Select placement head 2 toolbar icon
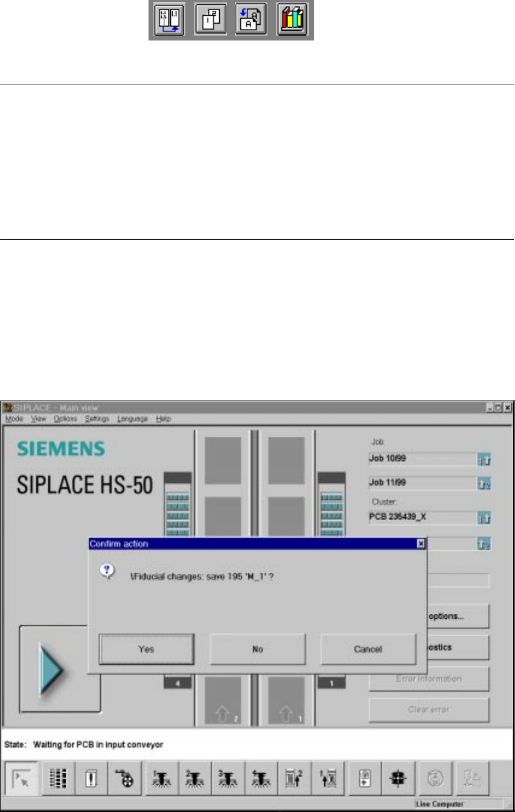The image size is (515, 812). coord(195,778)
